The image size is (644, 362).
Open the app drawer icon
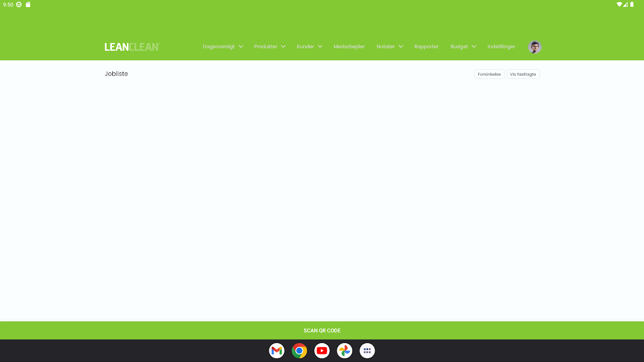point(367,351)
